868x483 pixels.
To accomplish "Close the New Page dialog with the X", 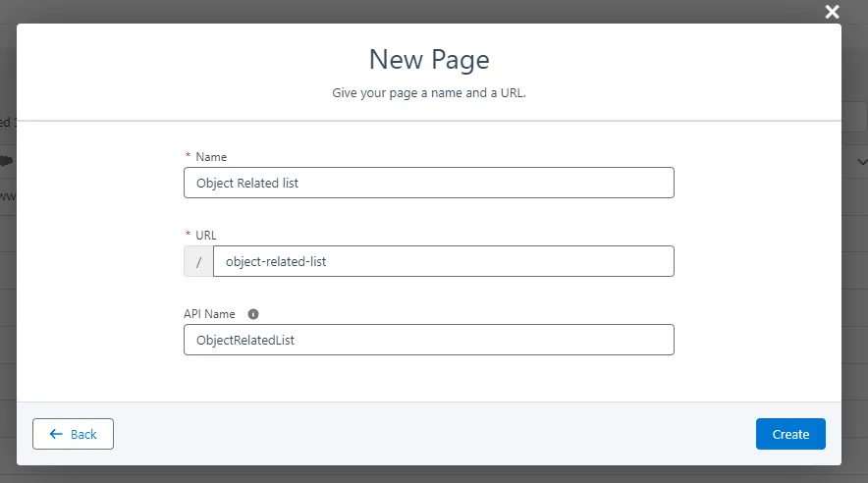I will [832, 12].
